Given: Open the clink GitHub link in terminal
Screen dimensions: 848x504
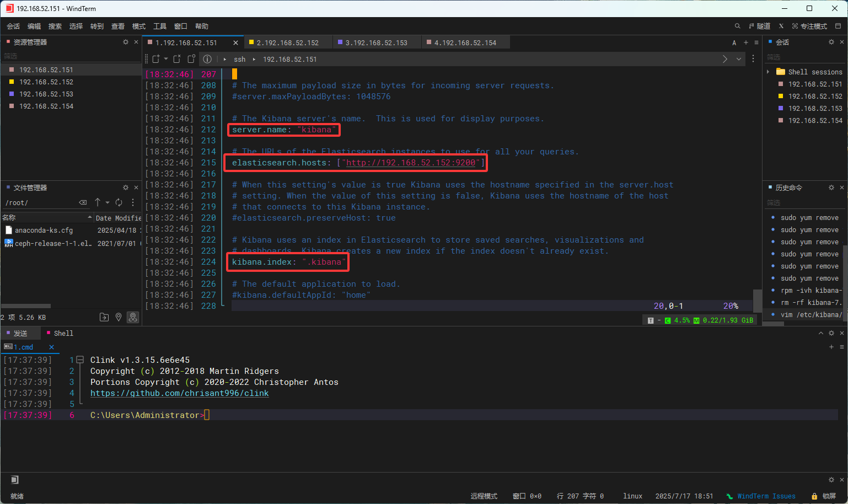Looking at the screenshot, I should (180, 393).
